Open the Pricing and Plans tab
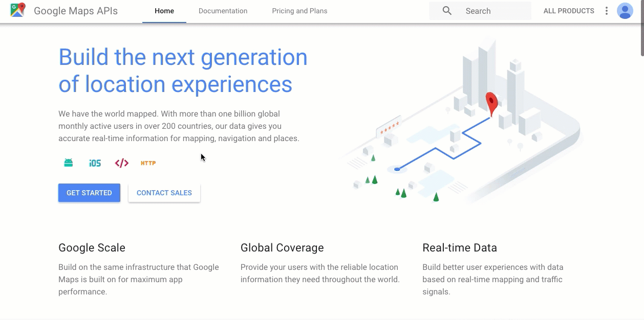Viewport: 644px width, 320px height. point(299,11)
